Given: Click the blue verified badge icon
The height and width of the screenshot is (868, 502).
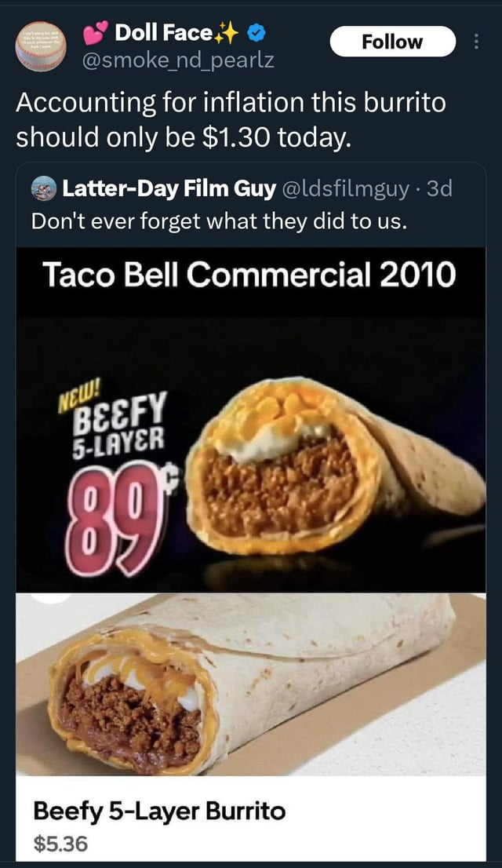Looking at the screenshot, I should pyautogui.click(x=255, y=34).
